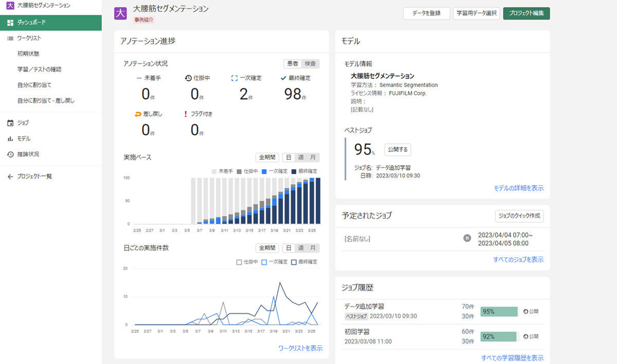Click the purple 大 project icon in sidebar header
Screen dimensions: 617x364
click(10, 5)
